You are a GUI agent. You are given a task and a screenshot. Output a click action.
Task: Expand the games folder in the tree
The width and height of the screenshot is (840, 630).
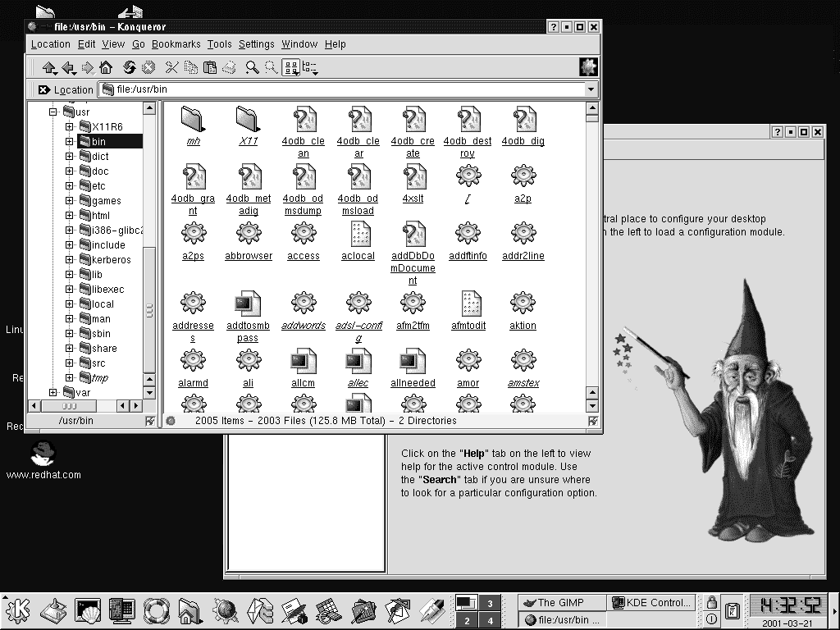[70, 201]
